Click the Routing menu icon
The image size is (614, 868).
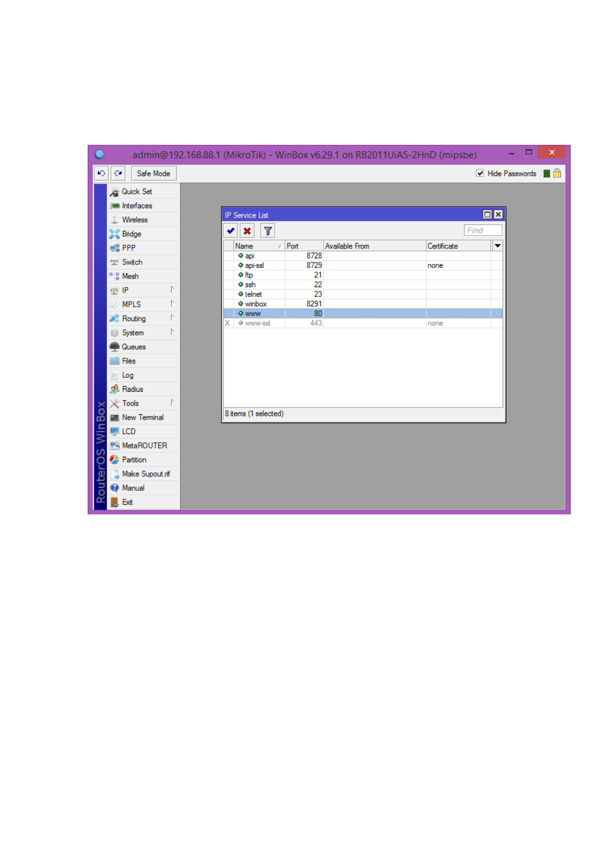[114, 319]
